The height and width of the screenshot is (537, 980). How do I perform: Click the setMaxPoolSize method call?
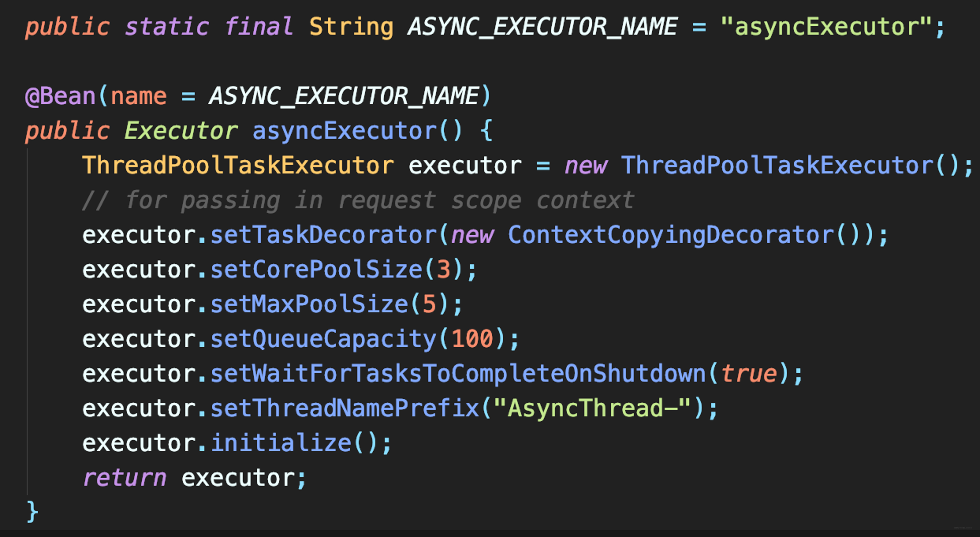pyautogui.click(x=310, y=304)
